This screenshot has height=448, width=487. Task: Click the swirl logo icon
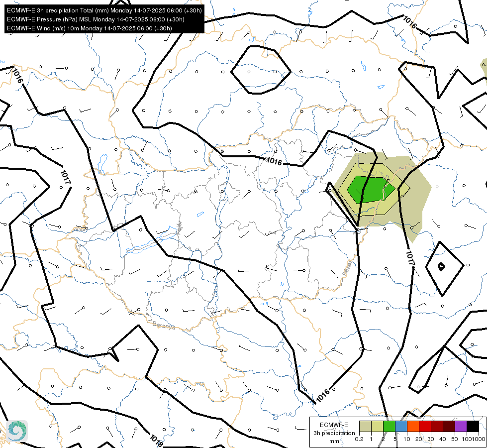17,431
